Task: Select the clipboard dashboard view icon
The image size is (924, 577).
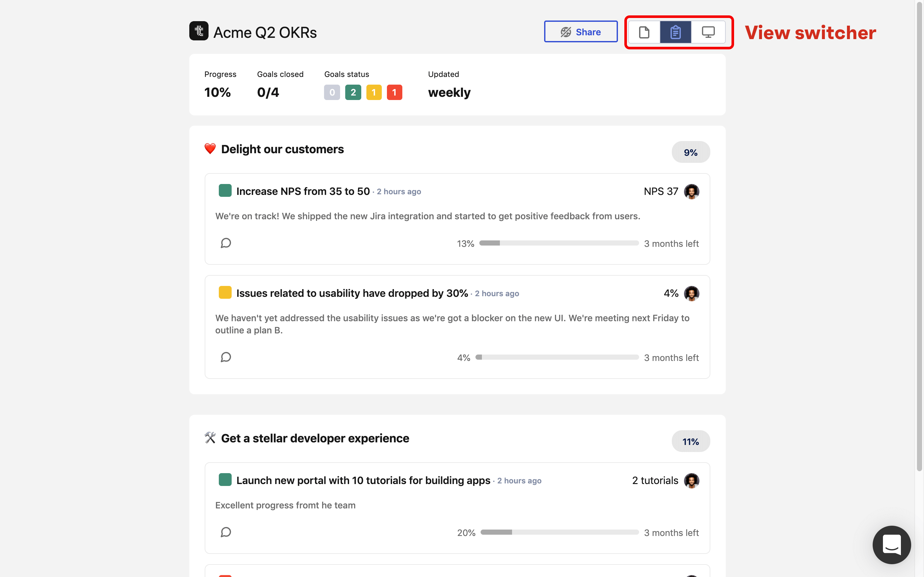Action: pyautogui.click(x=675, y=32)
